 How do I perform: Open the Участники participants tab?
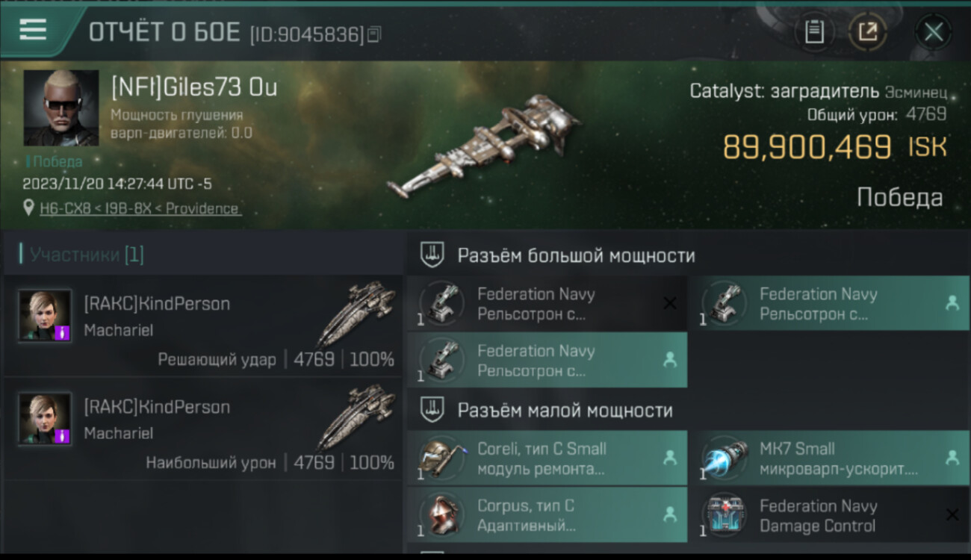[82, 255]
